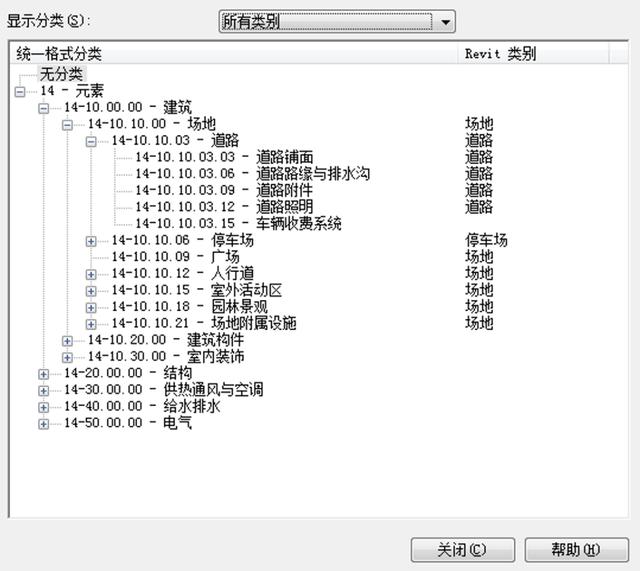
Task: Select 14-10.10.03.06 - 道路路缘与排水沟 row
Action: tap(253, 174)
